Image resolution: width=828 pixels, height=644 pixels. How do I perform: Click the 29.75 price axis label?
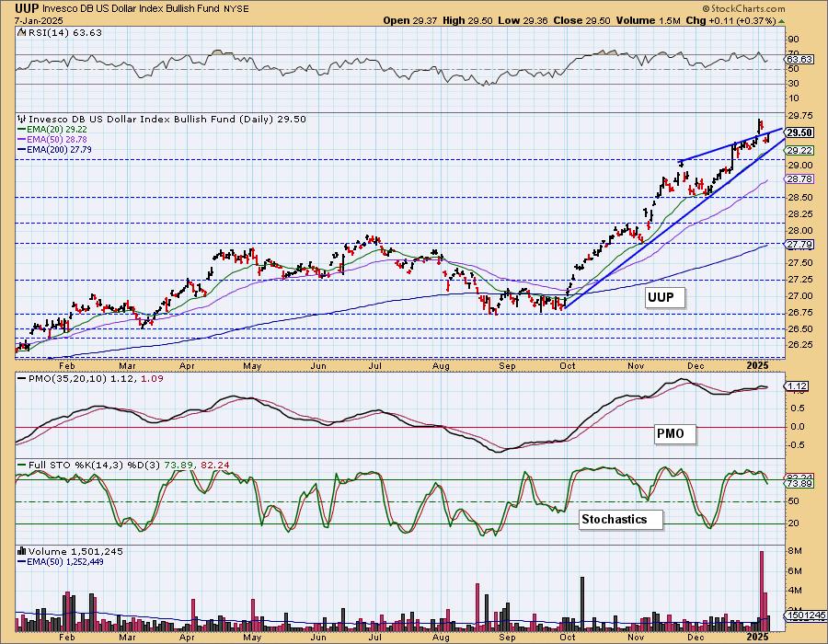(x=800, y=116)
